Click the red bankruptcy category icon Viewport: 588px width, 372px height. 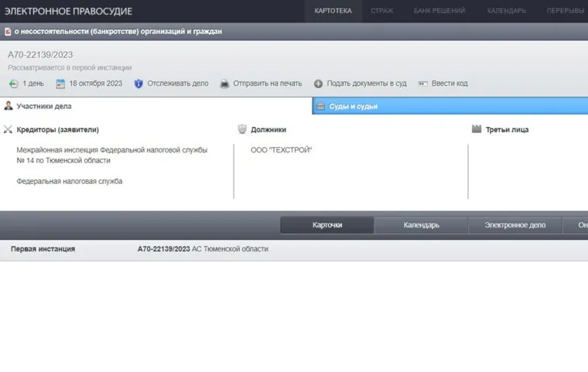pyautogui.click(x=7, y=32)
